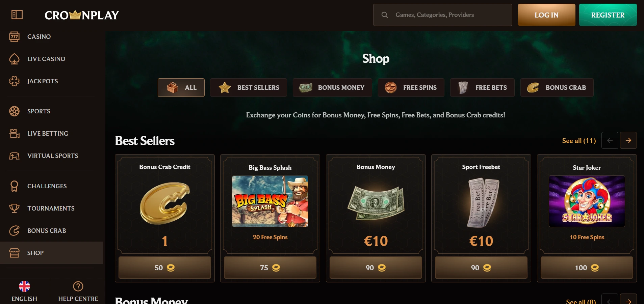
Task: Go to Jackpots section icon
Action: 14,81
